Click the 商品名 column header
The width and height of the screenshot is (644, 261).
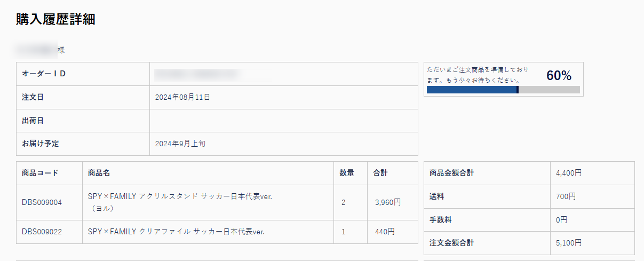pyautogui.click(x=99, y=173)
